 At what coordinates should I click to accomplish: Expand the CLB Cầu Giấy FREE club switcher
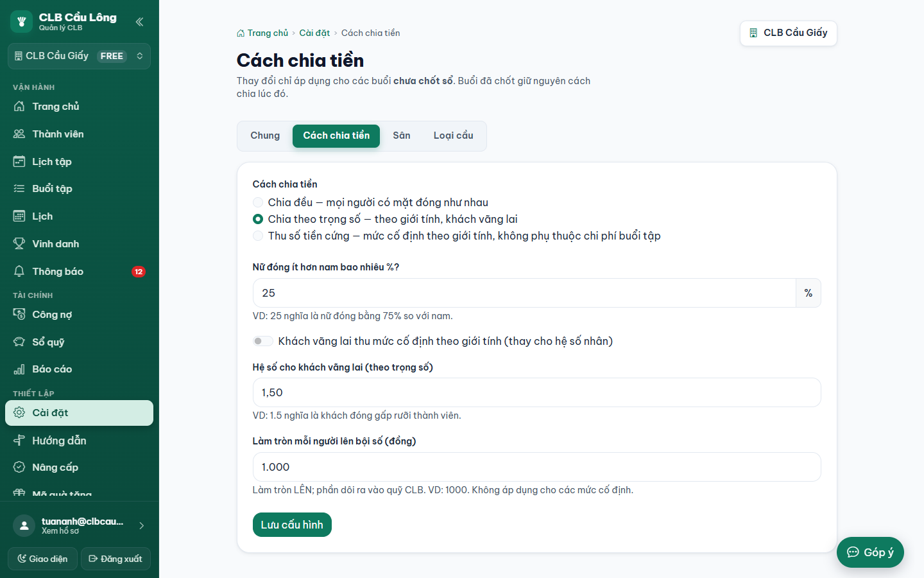pos(79,56)
